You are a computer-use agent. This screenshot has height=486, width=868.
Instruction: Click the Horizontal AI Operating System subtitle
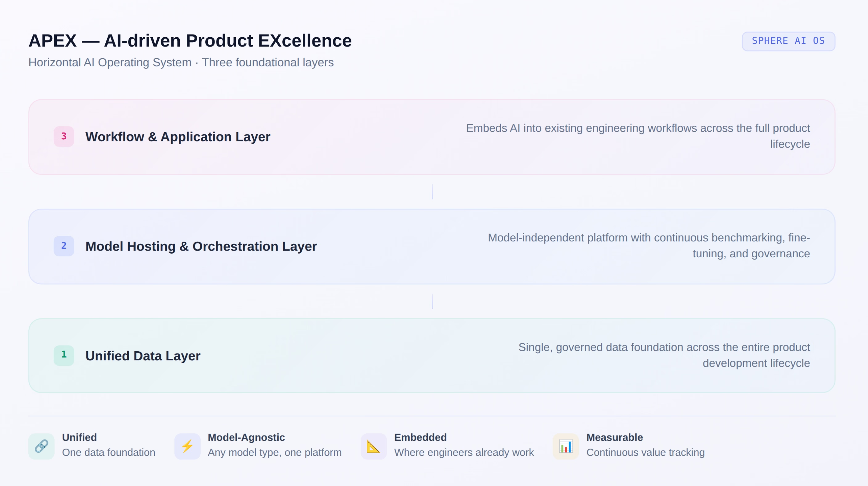point(181,62)
